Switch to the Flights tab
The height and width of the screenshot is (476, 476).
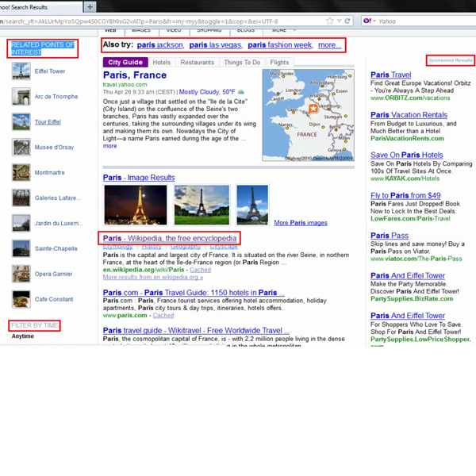tap(279, 62)
